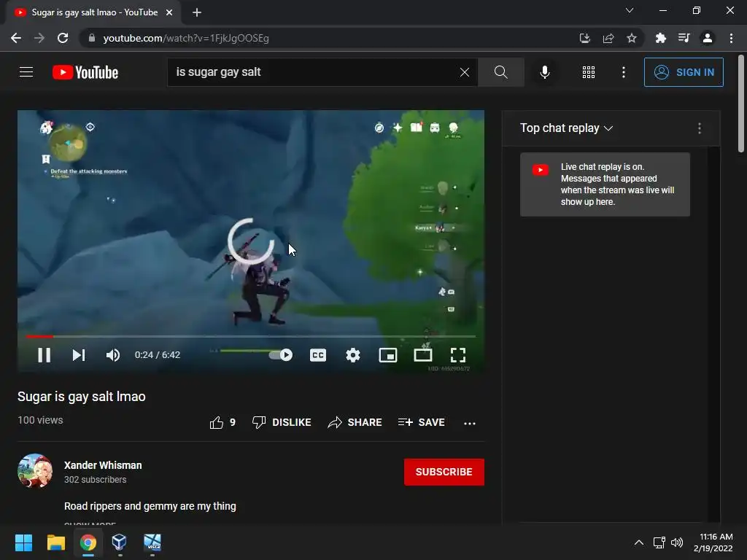This screenshot has width=747, height=560.
Task: Open the YouTube hamburger guide menu
Action: [x=26, y=72]
